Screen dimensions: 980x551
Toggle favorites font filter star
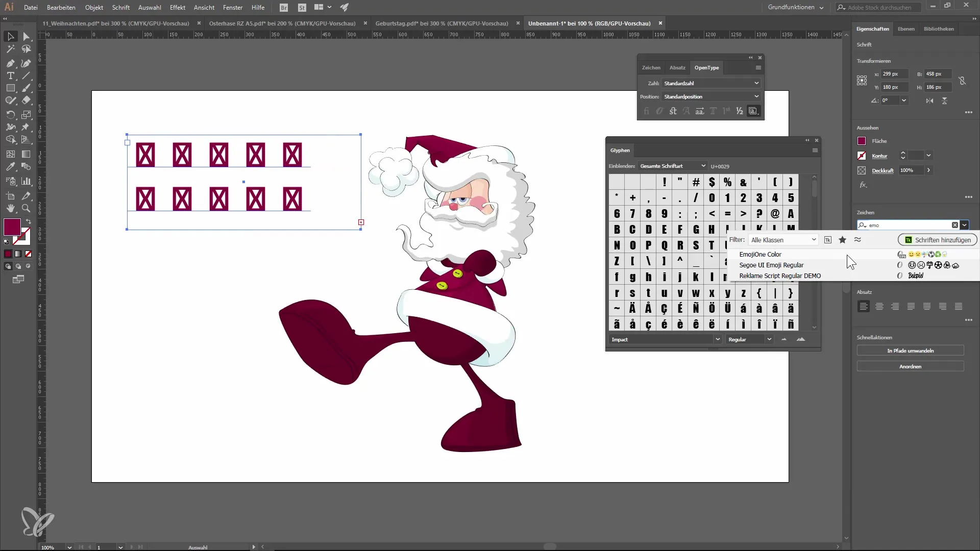[843, 240]
